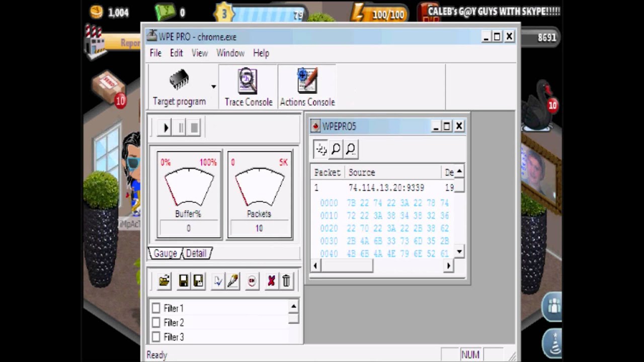The image size is (644, 362).
Task: Pause packet logging
Action: coord(181,128)
